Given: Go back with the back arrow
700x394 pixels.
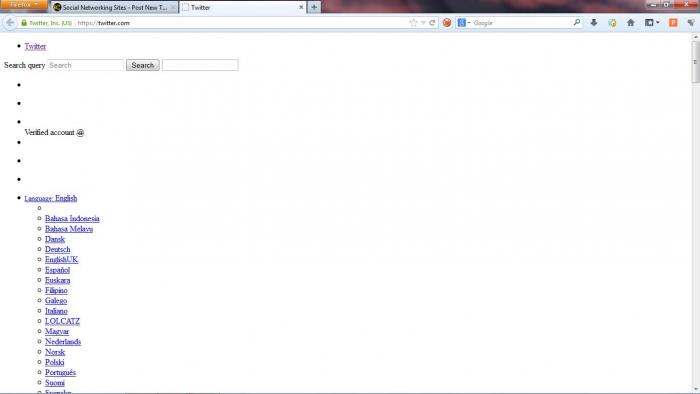Looking at the screenshot, I should 10,23.
